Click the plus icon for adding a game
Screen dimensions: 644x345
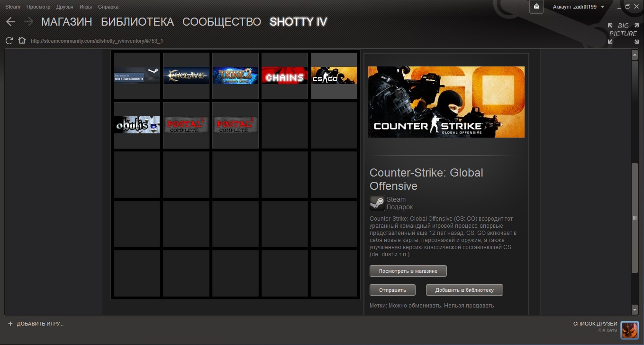tap(10, 324)
